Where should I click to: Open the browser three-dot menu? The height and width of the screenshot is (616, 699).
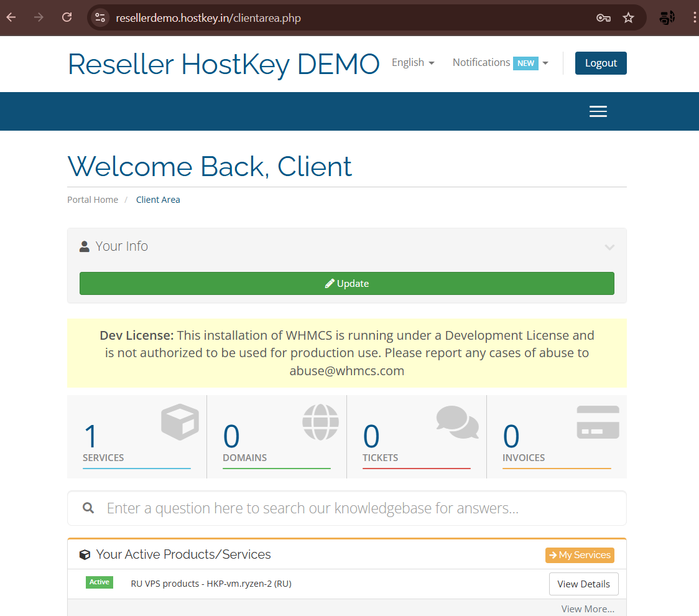(694, 18)
